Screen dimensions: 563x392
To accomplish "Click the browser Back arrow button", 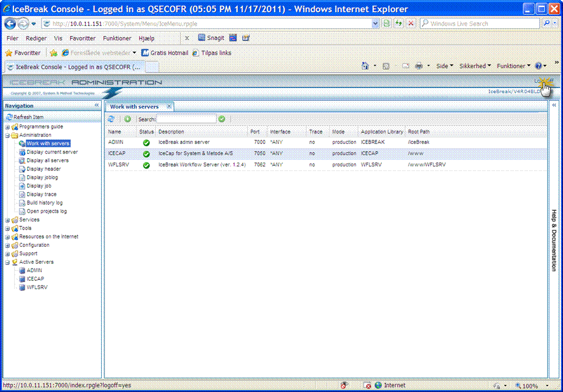I will (x=10, y=24).
